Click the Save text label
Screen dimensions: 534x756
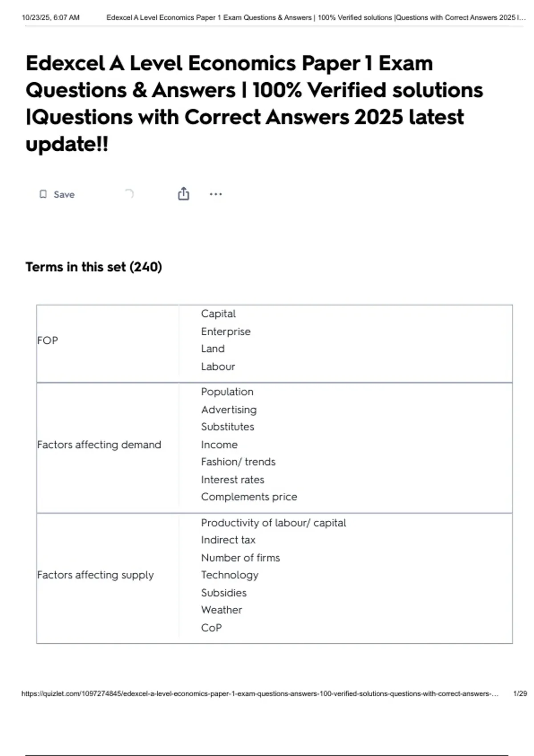pos(64,194)
